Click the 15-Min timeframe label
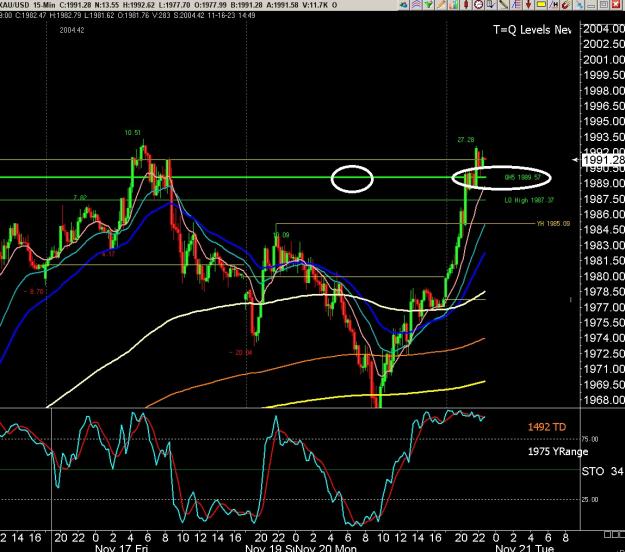This screenshot has width=625, height=552. pos(44,5)
